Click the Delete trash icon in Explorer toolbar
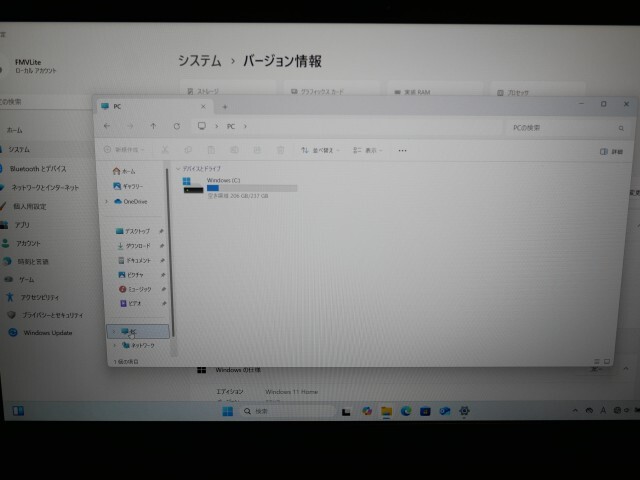The width and height of the screenshot is (640, 480). click(280, 150)
